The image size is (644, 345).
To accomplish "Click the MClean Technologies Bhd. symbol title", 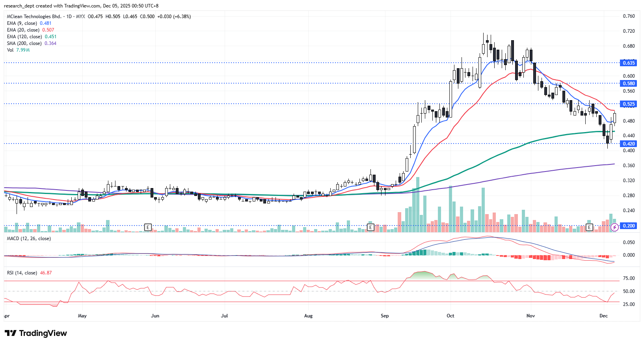I will click(x=34, y=17).
